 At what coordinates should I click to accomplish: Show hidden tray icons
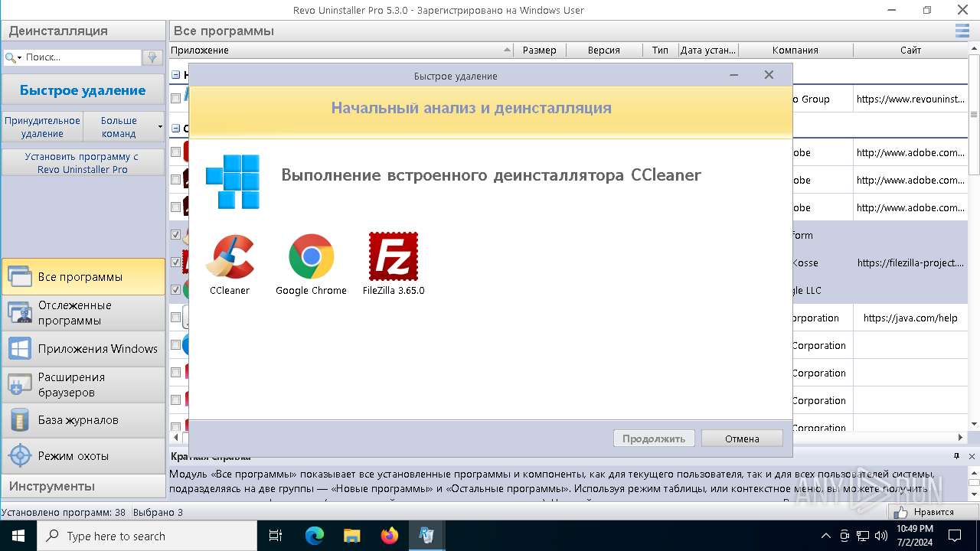tap(825, 536)
